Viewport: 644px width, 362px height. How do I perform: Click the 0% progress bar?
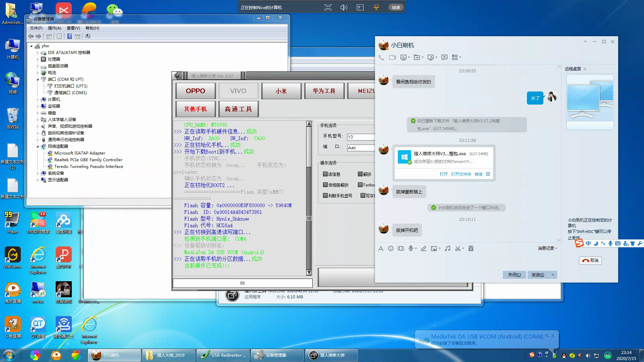coord(243,283)
